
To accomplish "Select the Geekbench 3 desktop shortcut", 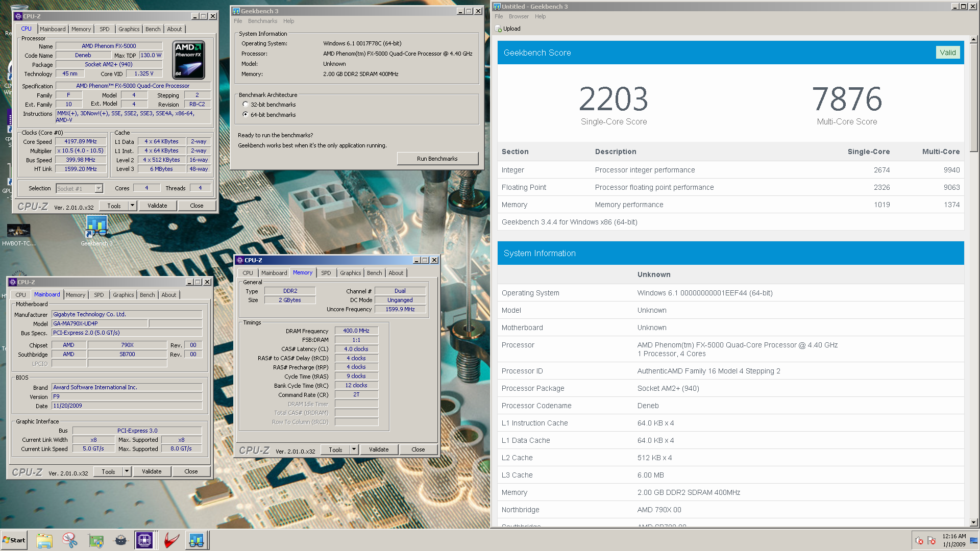I will [96, 231].
